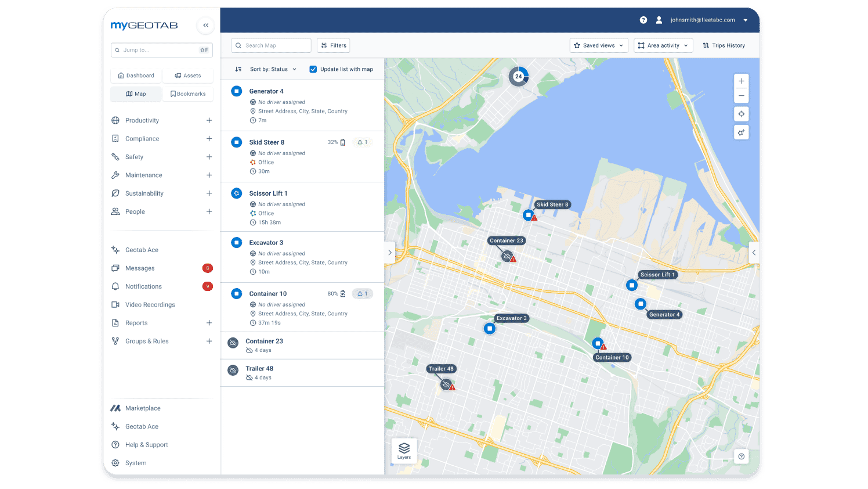
Task: Select the Excavator 3 map marker
Action: pyautogui.click(x=490, y=329)
